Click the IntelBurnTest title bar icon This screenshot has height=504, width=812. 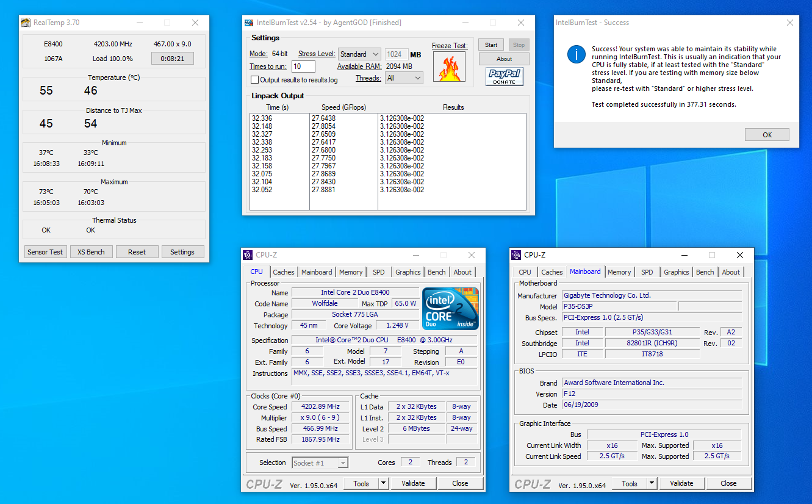(249, 23)
